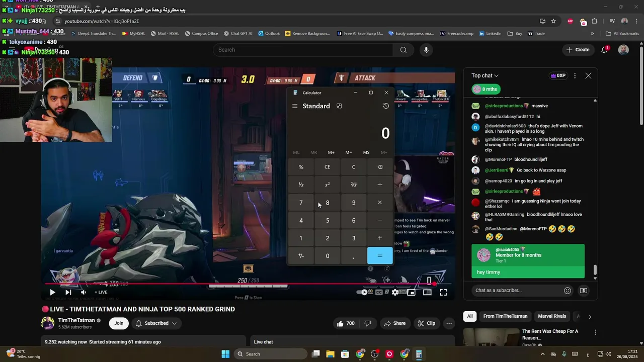Click the Calculator backspace key
The width and height of the screenshot is (644, 362).
tap(380, 167)
